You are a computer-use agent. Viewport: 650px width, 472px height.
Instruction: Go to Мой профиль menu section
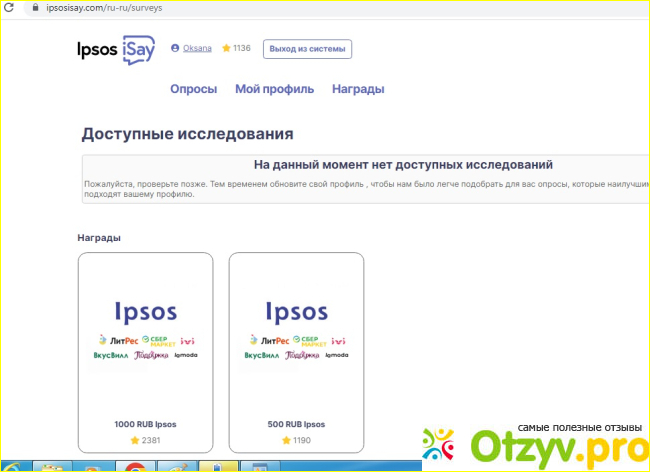click(x=274, y=89)
